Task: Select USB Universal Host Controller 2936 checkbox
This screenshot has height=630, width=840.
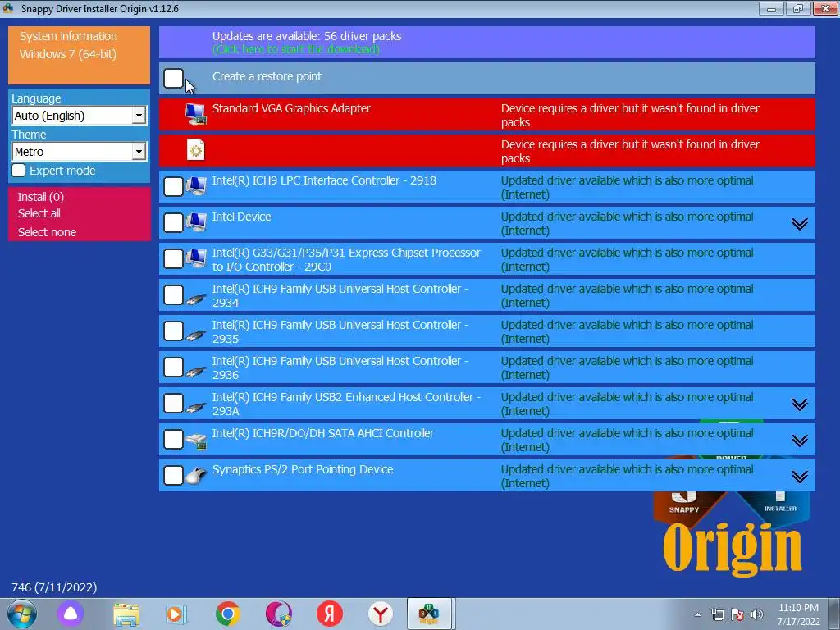Action: pyautogui.click(x=174, y=367)
